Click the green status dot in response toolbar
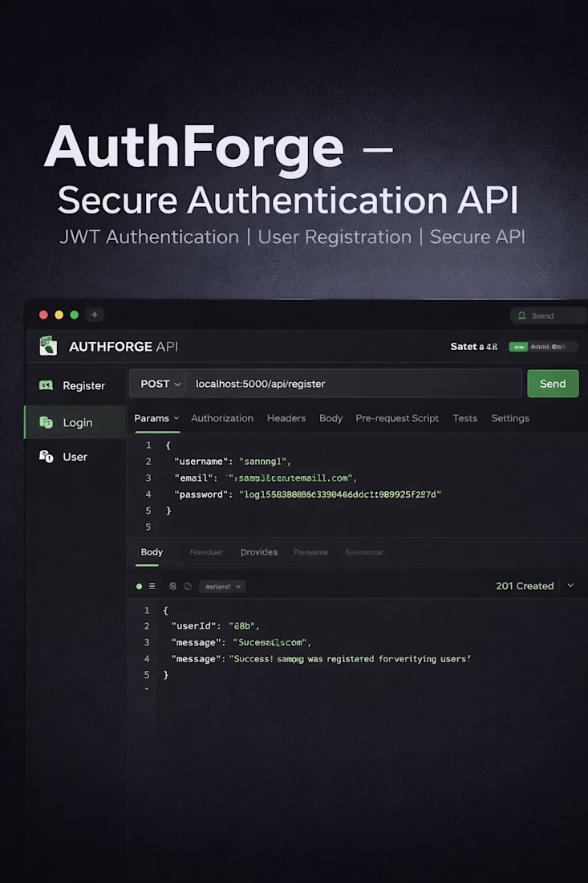 click(139, 586)
